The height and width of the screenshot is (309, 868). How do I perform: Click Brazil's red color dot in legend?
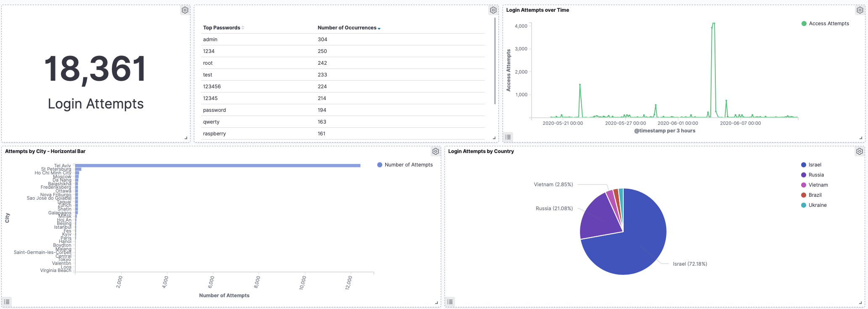(x=804, y=195)
